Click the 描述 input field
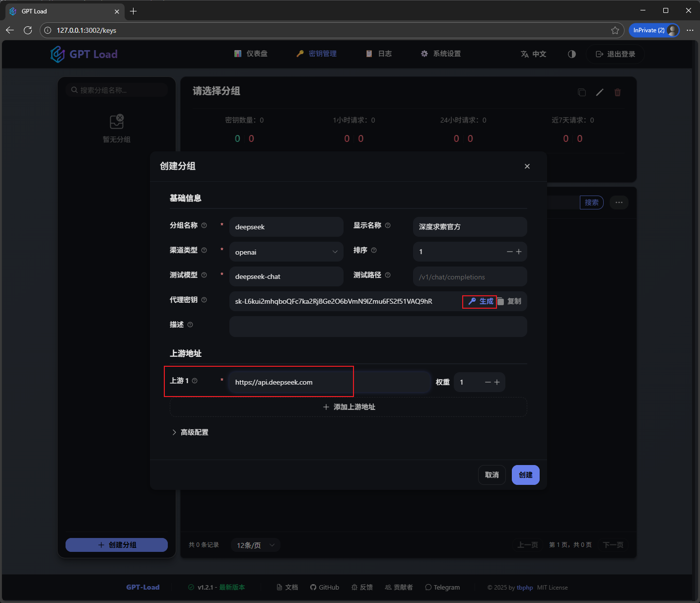This screenshot has width=700, height=603. point(378,327)
